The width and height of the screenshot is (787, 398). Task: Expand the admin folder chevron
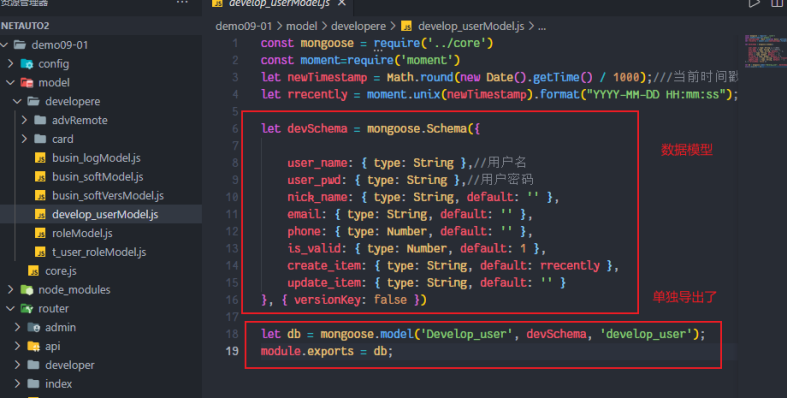(18, 327)
